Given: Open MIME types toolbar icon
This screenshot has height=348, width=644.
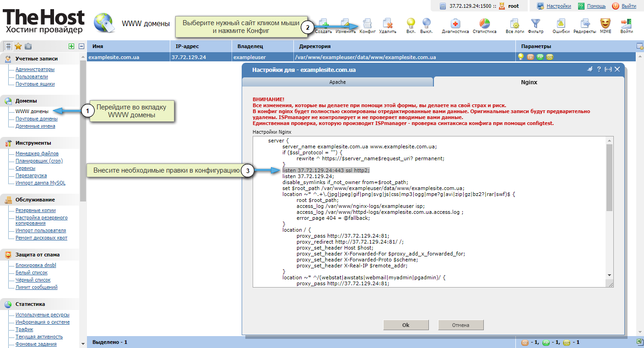Looking at the screenshot, I should pyautogui.click(x=605, y=26).
